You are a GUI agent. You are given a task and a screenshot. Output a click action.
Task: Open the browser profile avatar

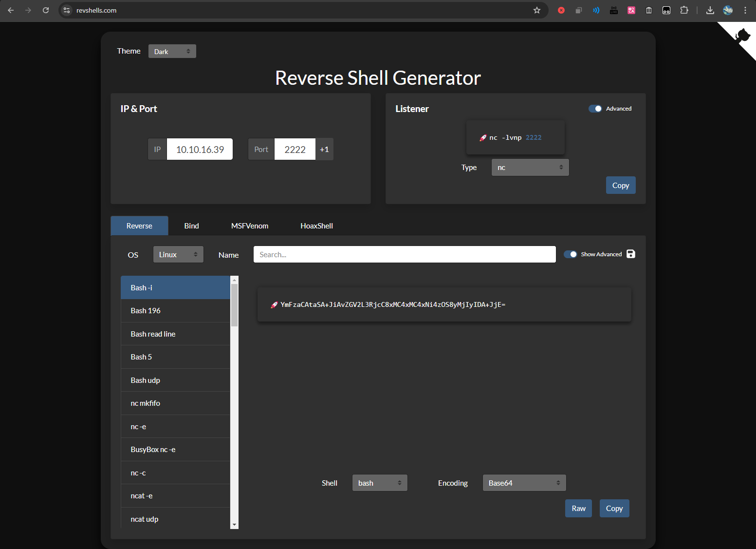728,10
